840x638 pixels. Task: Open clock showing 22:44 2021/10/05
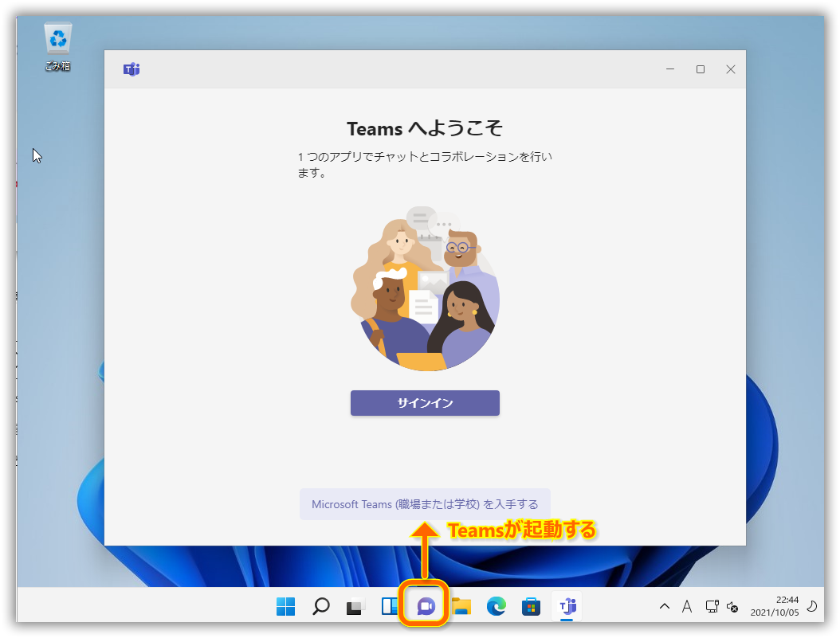click(775, 606)
